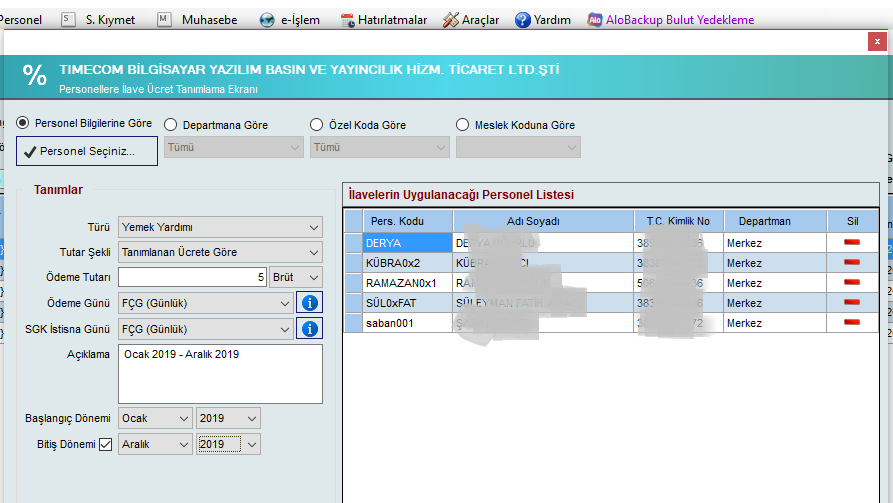Open the S. Kıymet menu
893x503 pixels.
point(110,20)
